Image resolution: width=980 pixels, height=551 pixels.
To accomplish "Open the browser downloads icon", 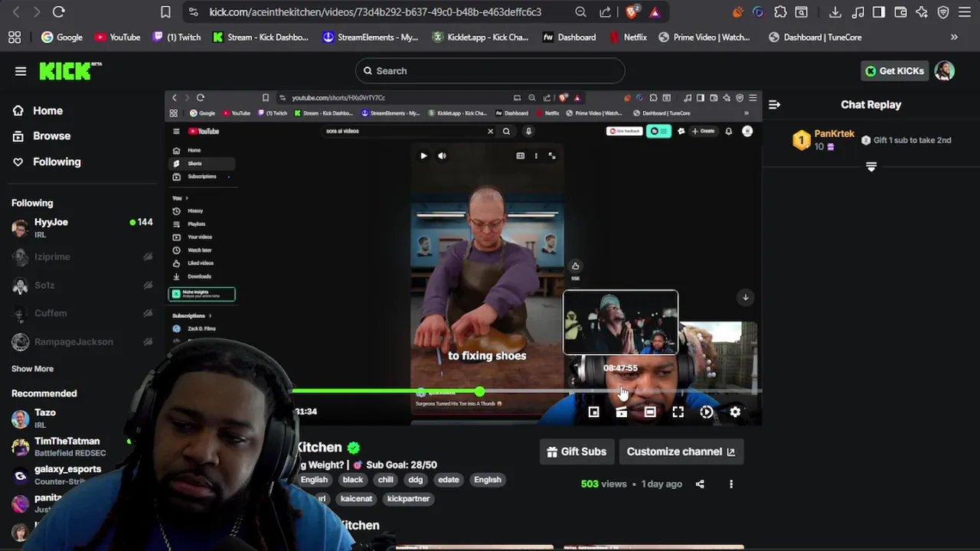I will (835, 11).
